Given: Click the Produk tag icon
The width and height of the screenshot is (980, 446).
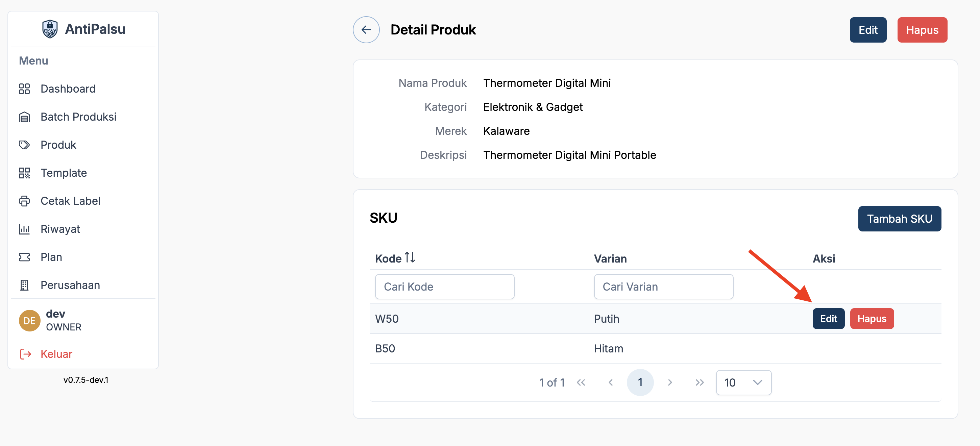Looking at the screenshot, I should coord(24,145).
